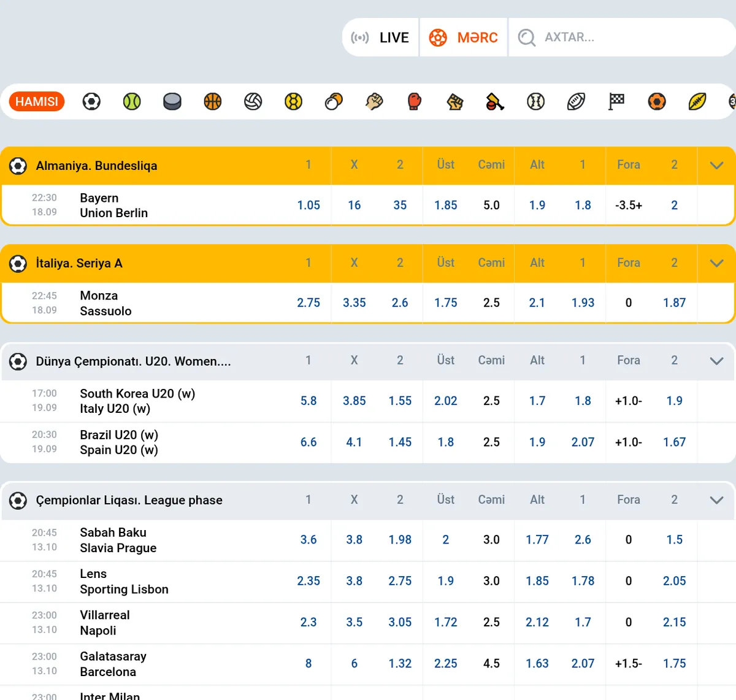Select the volleyball sport filter
736x700 pixels.
tap(253, 101)
